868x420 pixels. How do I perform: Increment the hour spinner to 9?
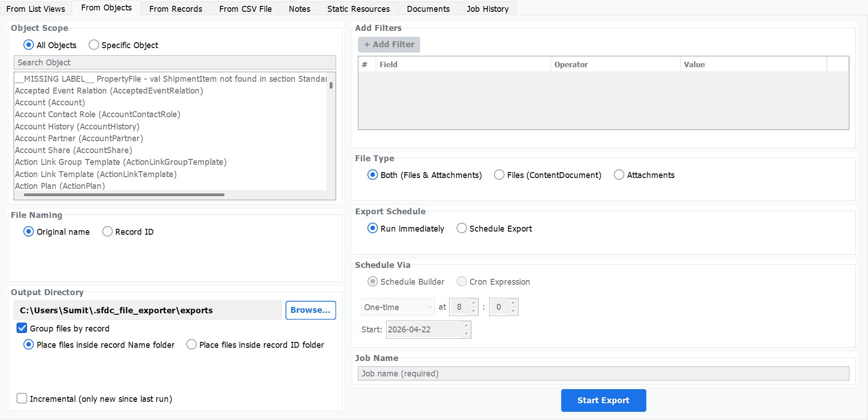[474, 303]
